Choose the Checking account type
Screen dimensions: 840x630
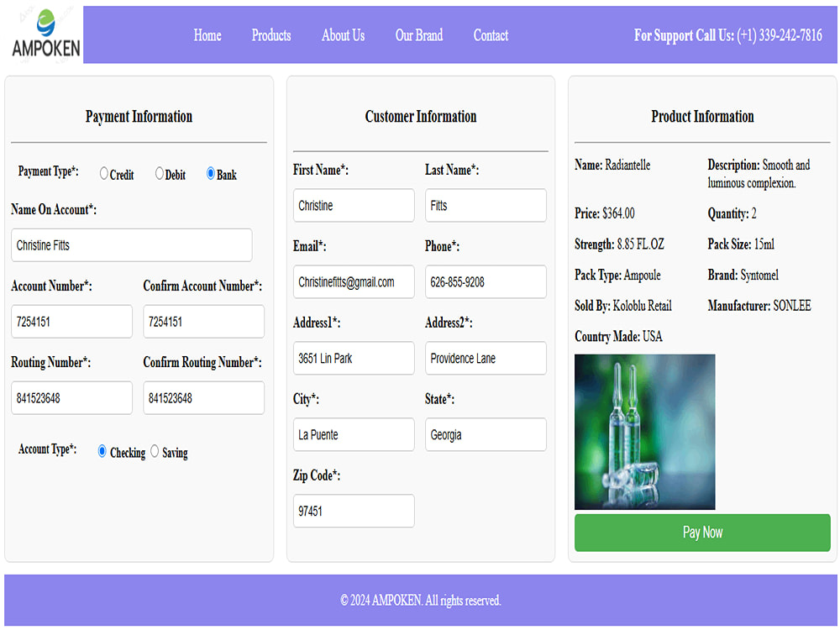(102, 452)
